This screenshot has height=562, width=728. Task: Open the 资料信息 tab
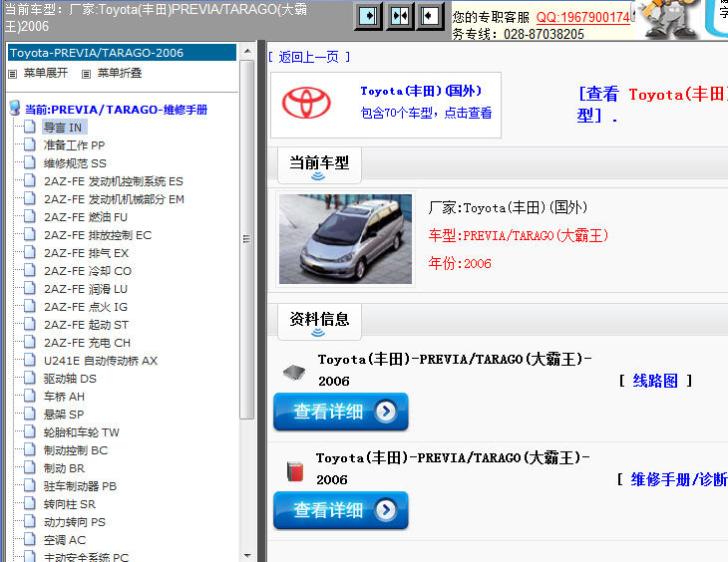tap(319, 322)
